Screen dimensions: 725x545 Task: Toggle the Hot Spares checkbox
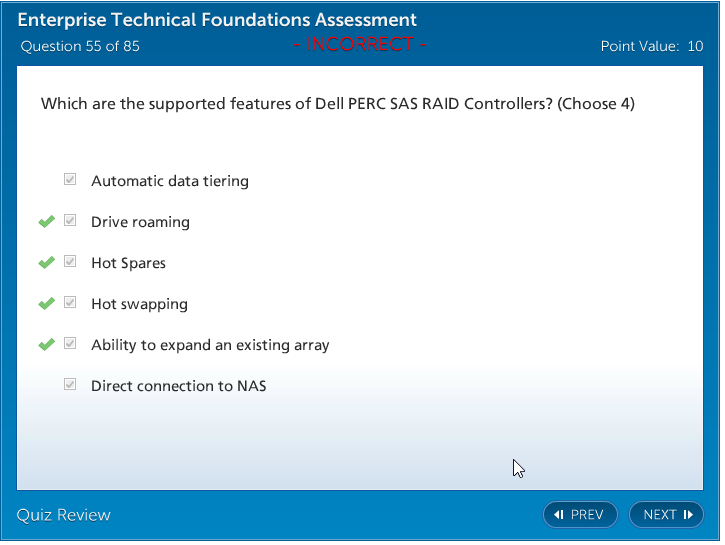70,262
